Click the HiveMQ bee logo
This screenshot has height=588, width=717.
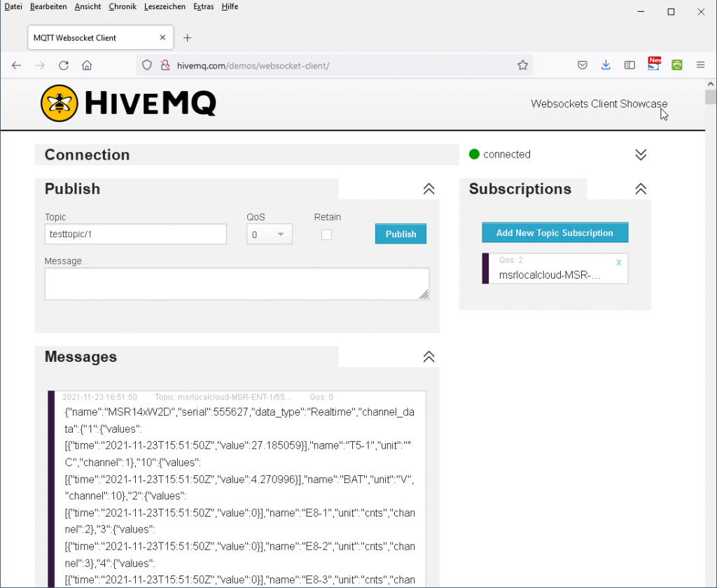click(x=59, y=104)
